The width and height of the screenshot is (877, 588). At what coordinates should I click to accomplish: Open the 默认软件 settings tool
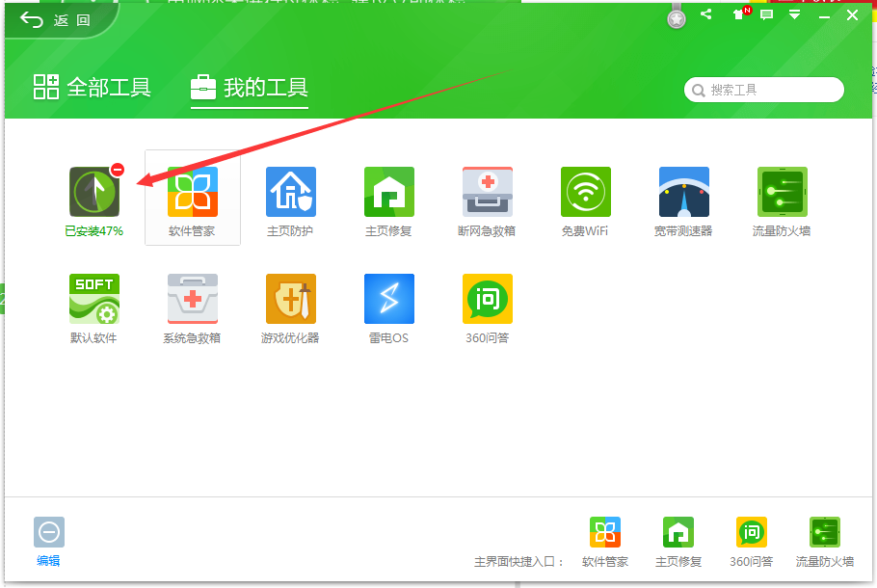click(x=93, y=299)
